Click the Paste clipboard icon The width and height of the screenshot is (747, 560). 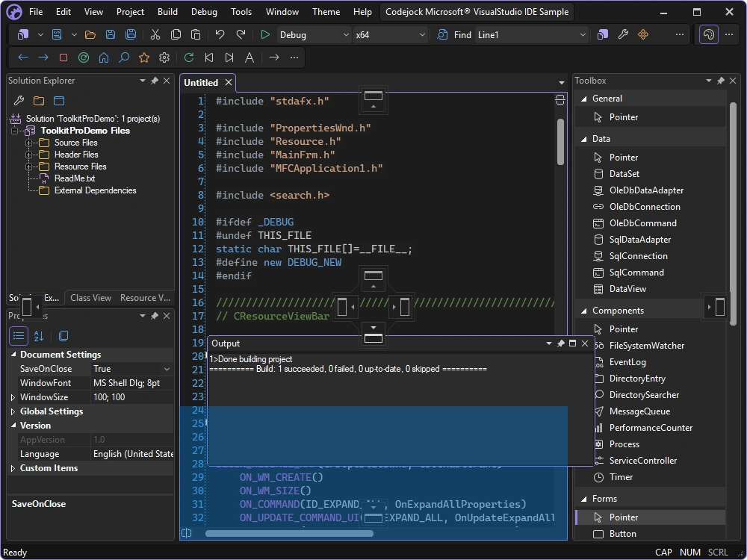coord(195,34)
